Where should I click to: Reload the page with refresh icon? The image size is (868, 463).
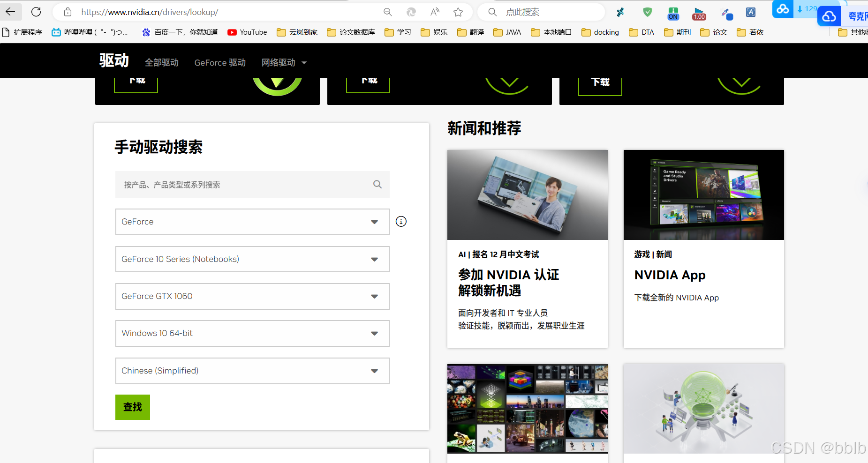(36, 12)
